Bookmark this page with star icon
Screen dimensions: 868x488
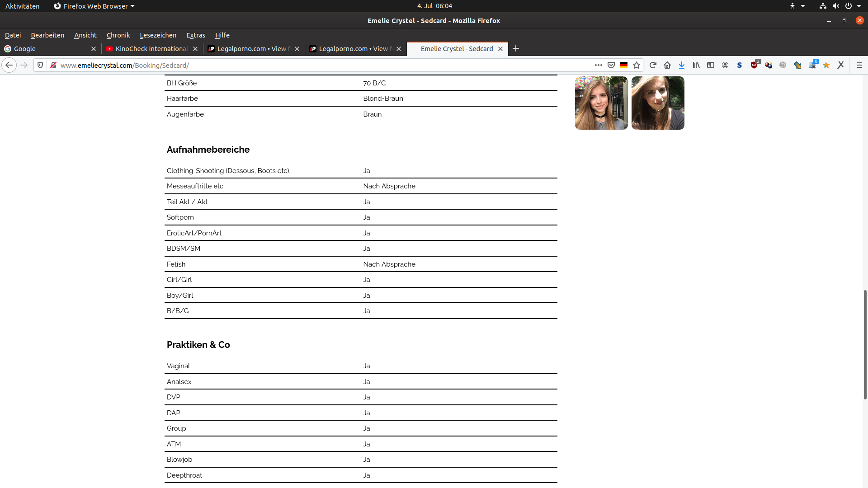pos(637,65)
